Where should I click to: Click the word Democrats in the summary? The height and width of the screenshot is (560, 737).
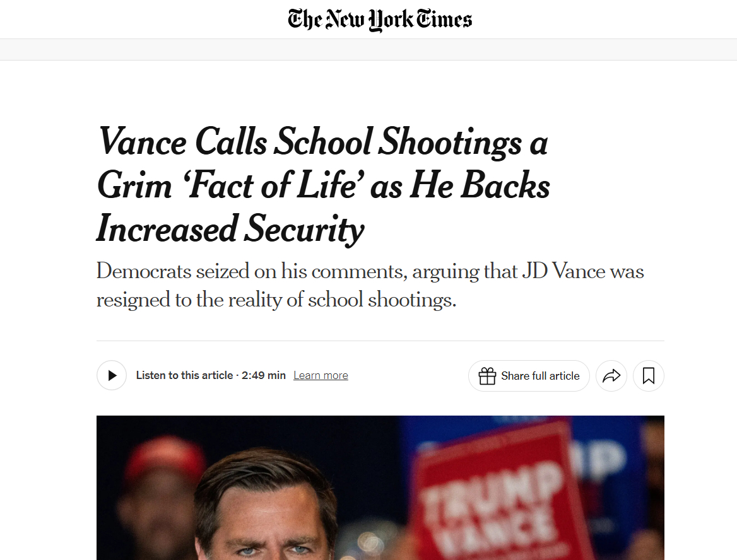click(x=143, y=271)
